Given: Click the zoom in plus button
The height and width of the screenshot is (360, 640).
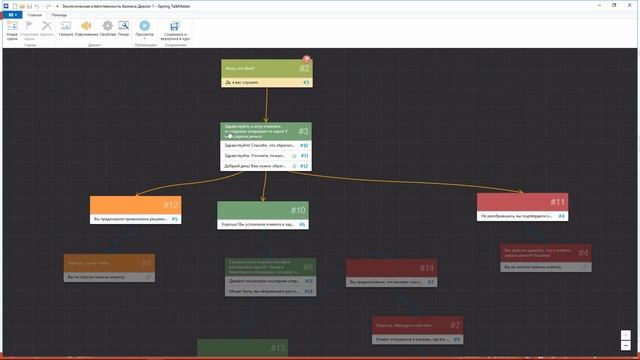Looking at the screenshot, I should 626,335.
